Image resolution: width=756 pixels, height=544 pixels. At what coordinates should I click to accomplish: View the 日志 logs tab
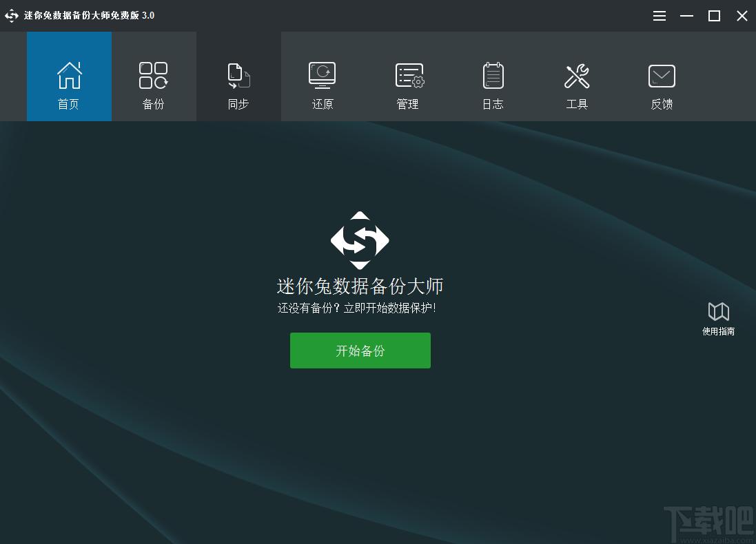[x=493, y=76]
